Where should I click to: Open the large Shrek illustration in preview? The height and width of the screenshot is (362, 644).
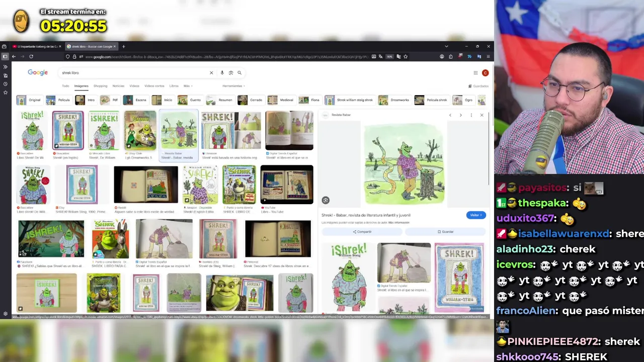coord(404,164)
